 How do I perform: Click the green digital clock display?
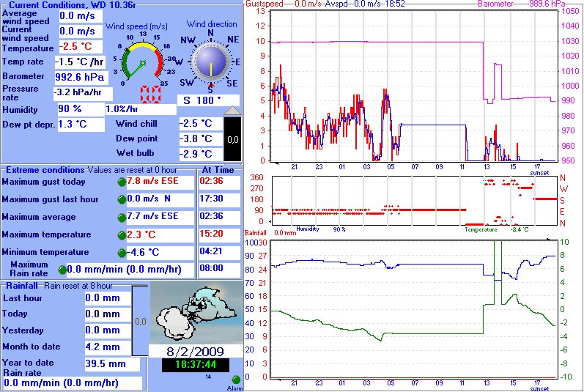pos(195,364)
